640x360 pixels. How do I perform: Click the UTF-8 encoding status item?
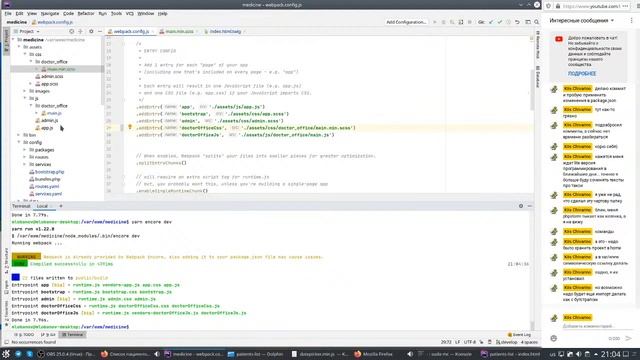tap(469, 342)
